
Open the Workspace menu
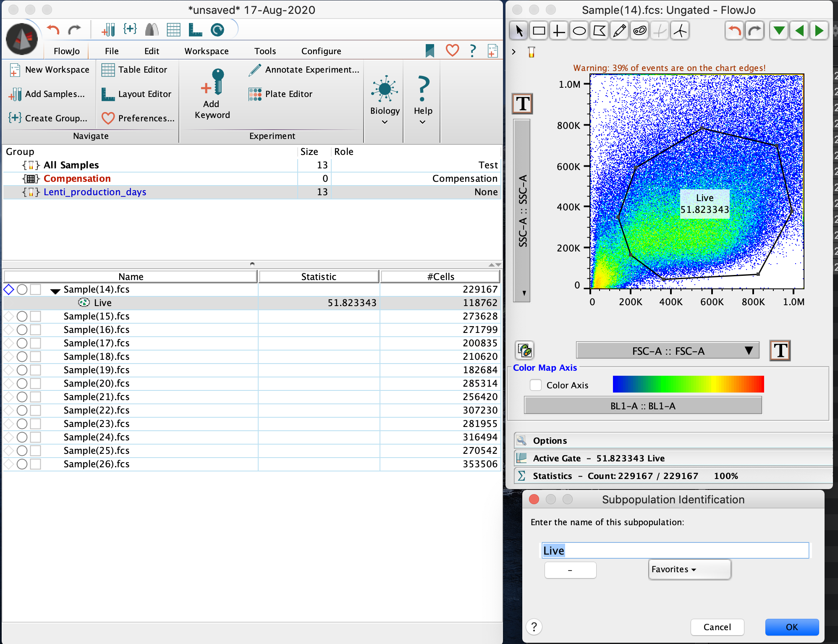206,51
